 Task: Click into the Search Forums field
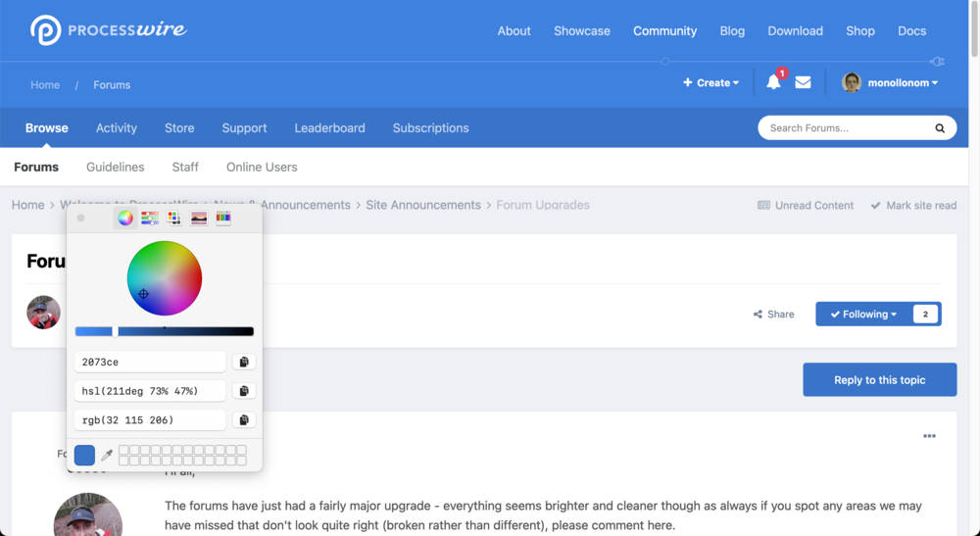(843, 128)
